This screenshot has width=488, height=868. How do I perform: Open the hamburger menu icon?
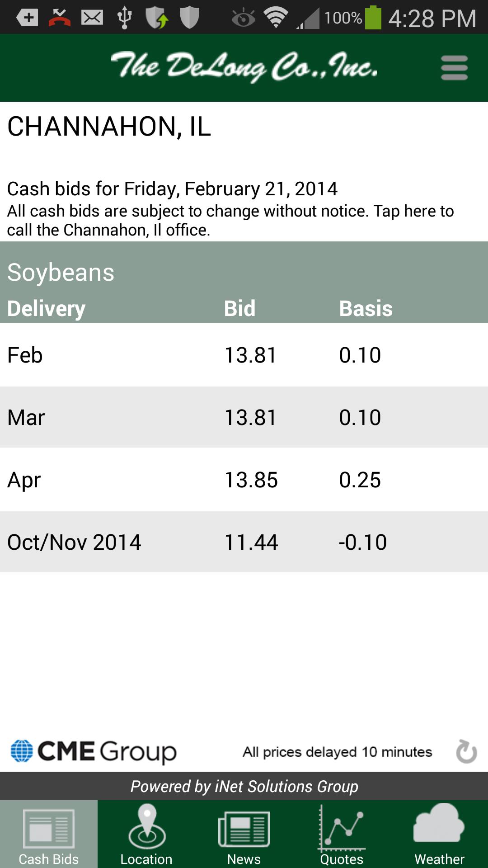coord(454,68)
